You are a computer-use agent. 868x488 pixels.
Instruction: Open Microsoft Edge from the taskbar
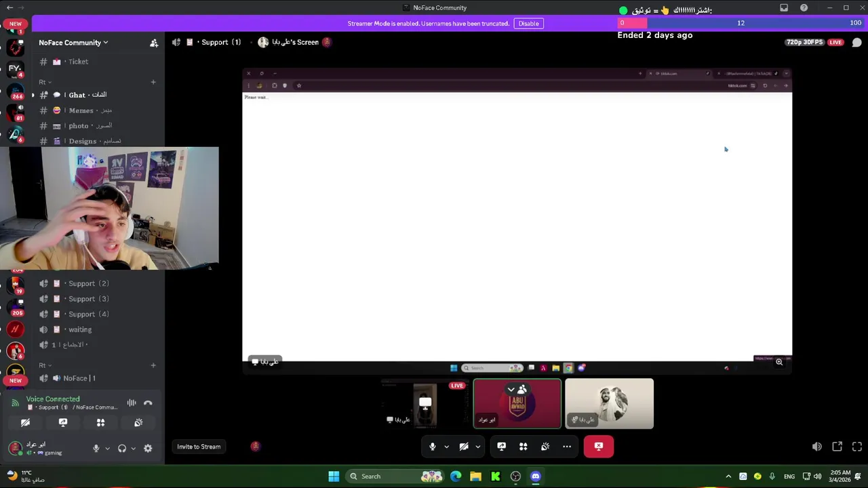(456, 476)
